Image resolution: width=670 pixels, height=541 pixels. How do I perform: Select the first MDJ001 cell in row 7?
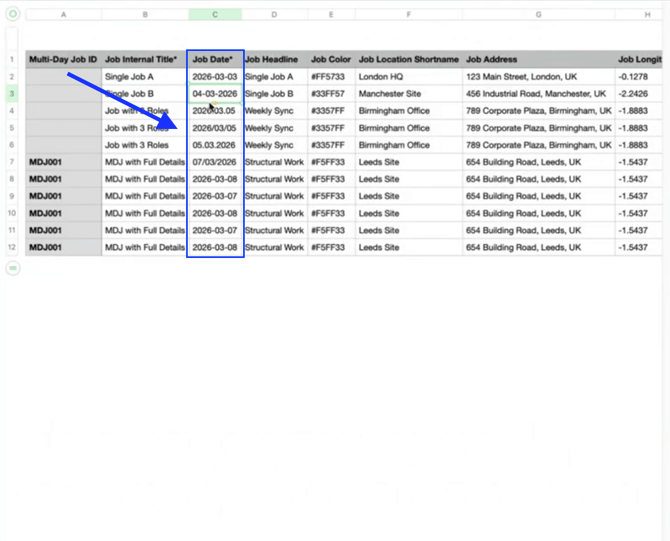pyautogui.click(x=63, y=162)
